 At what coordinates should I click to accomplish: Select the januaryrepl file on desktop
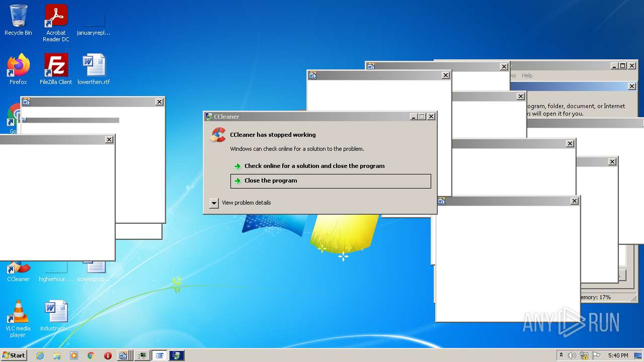coord(94,23)
